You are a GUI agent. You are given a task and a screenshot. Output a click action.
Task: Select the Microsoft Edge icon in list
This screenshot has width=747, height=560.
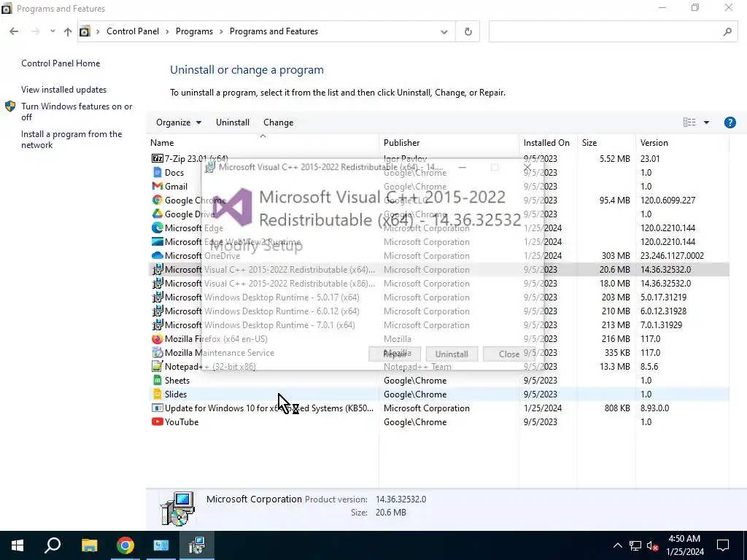(x=158, y=227)
